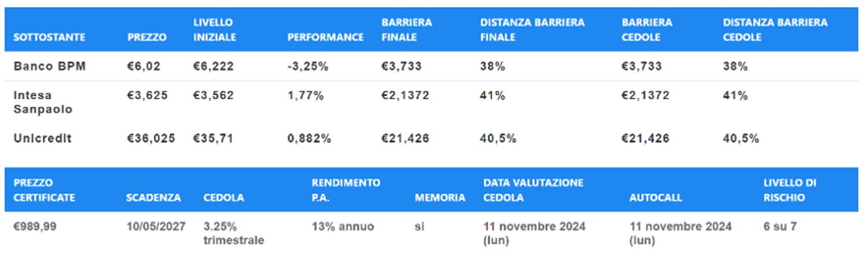This screenshot has height=263, width=868.
Task: Click the BARRIERA FINALE header
Action: [x=407, y=30]
